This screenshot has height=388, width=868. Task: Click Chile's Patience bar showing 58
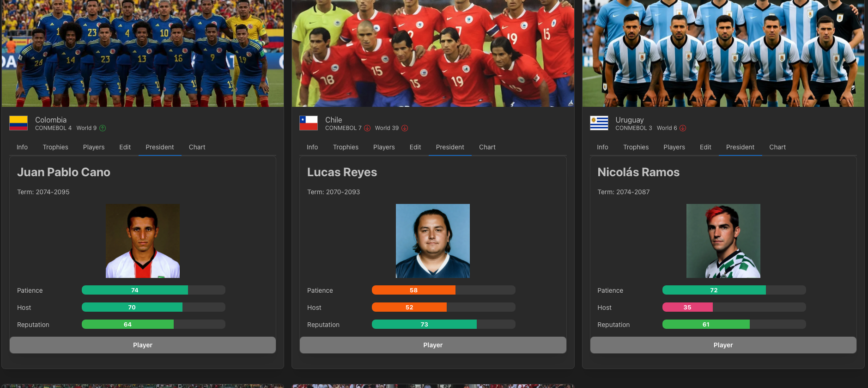[x=443, y=290]
